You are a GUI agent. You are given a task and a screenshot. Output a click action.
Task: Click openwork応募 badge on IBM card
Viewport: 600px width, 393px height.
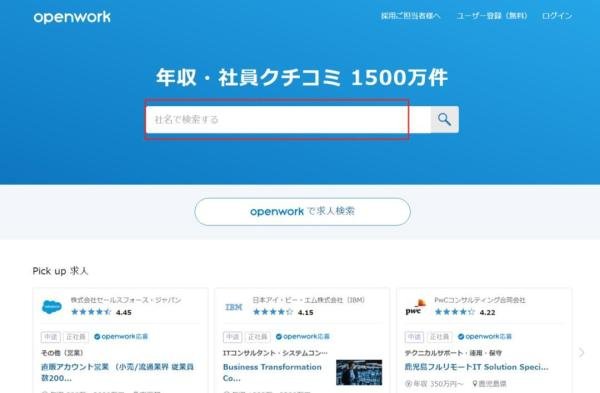point(303,337)
